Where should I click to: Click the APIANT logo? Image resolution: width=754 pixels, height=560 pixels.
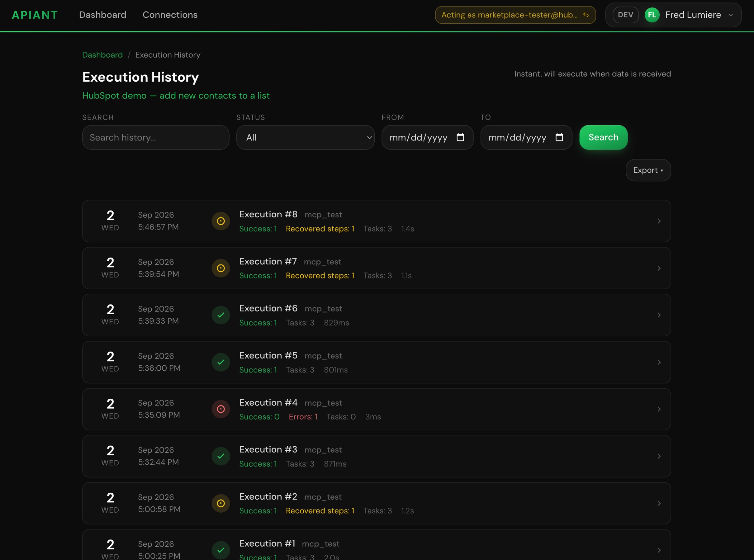point(35,15)
